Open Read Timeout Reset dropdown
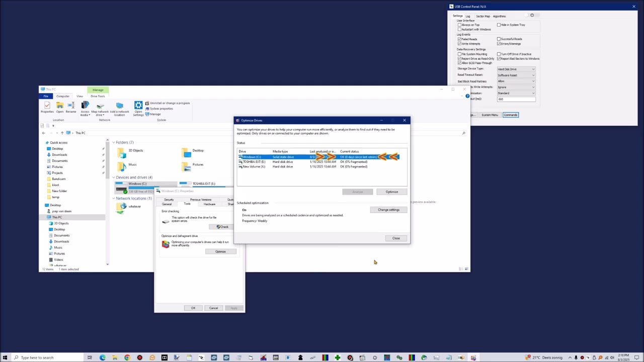This screenshot has width=644, height=362. click(516, 75)
